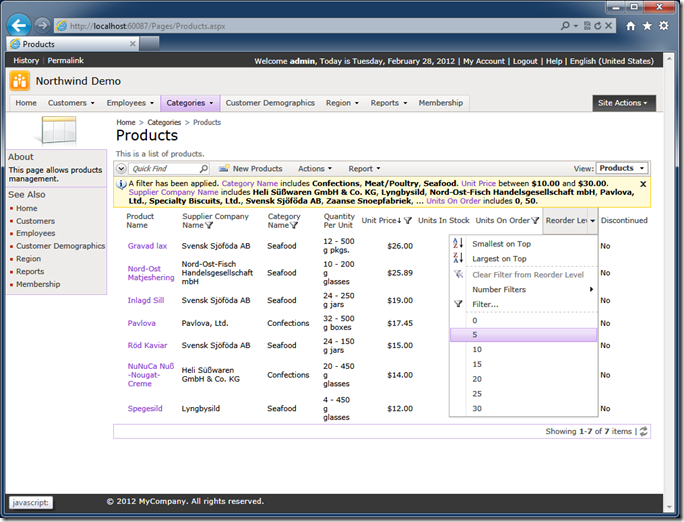684x522 pixels.
Task: Focus the Quick Find search field
Action: (160, 169)
